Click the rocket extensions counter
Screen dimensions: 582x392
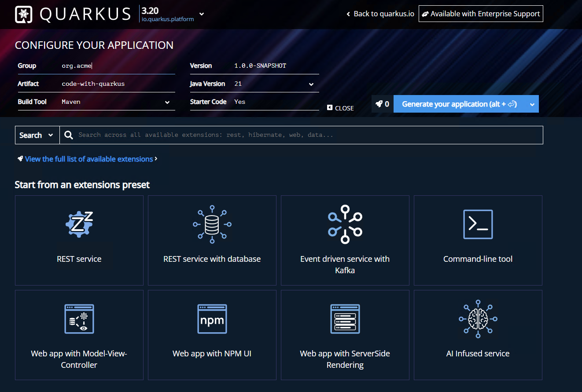(382, 104)
